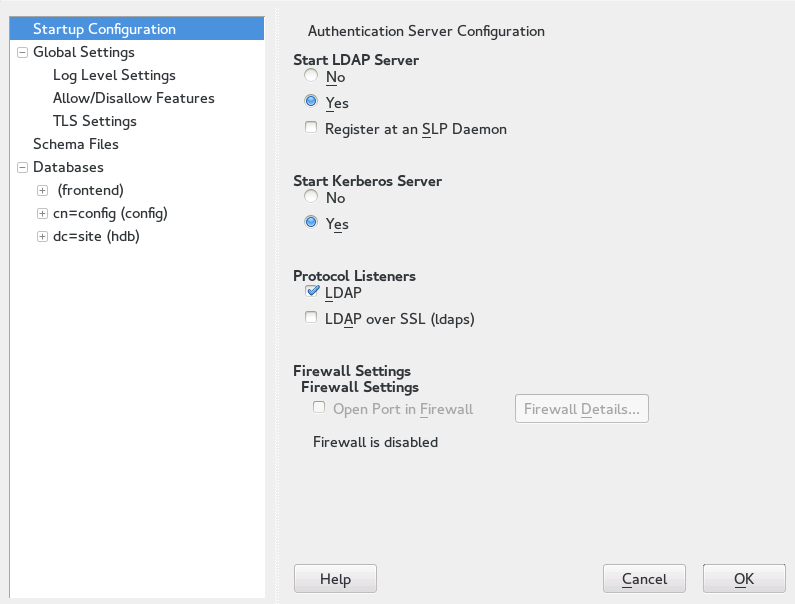The height and width of the screenshot is (604, 795).
Task: Expand the cn=config (config) node
Action: [42, 213]
